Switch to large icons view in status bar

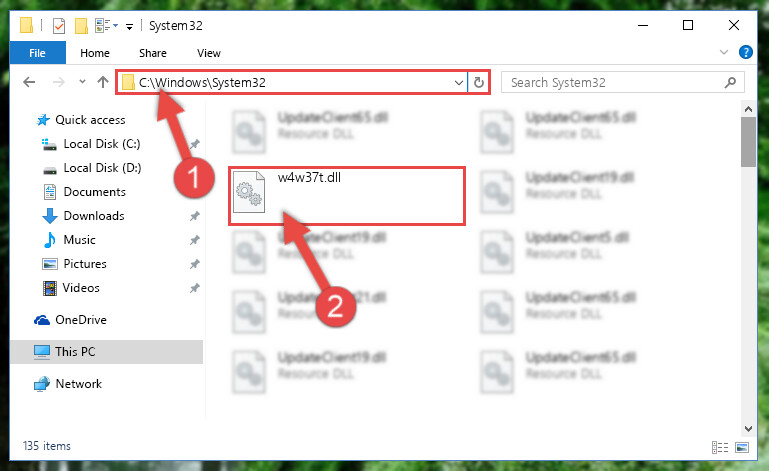point(742,447)
